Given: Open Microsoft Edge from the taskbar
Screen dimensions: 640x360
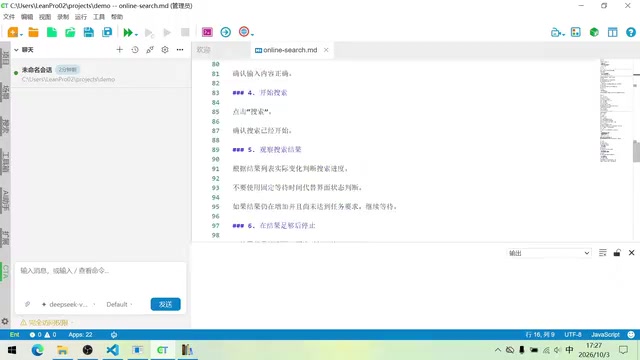Looking at the screenshot, I should pyautogui.click(x=38, y=350).
